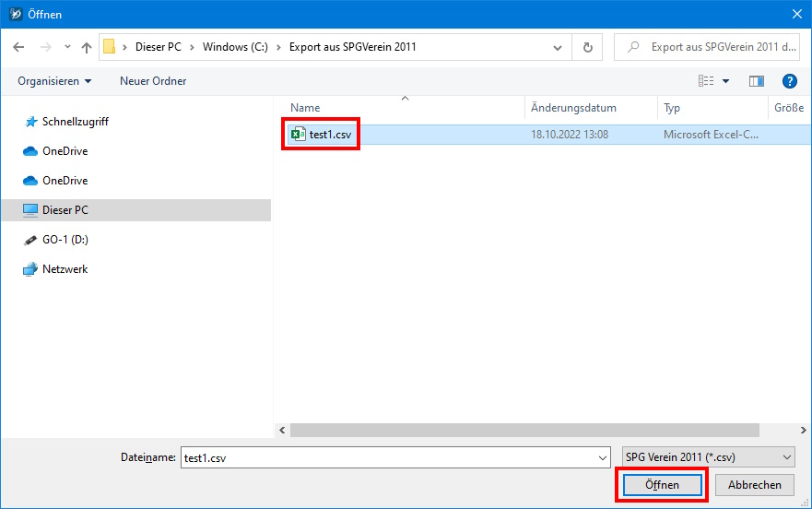
Task: Expand the view options dropdown arrow
Action: click(x=726, y=81)
